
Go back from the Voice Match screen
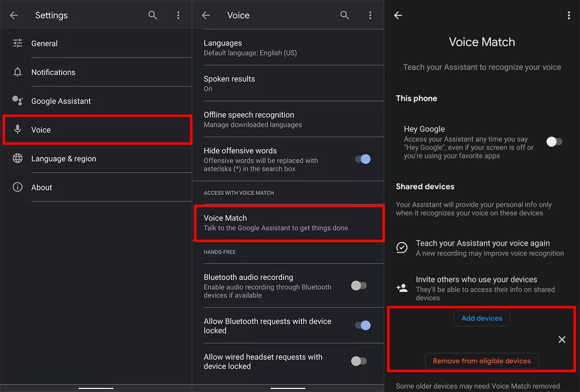pos(398,15)
